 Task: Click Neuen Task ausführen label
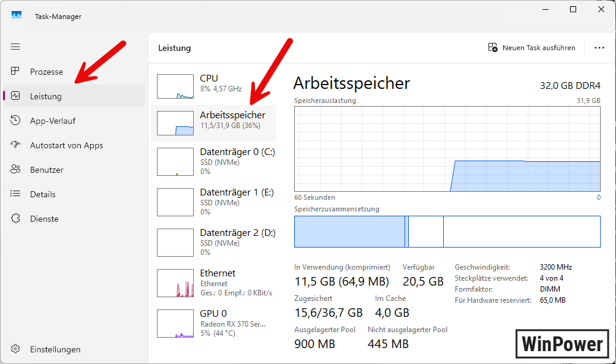point(539,48)
